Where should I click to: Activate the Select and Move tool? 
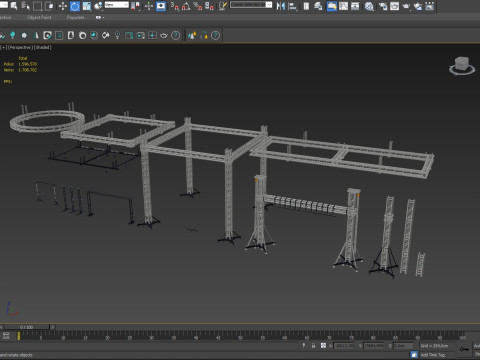click(x=63, y=6)
